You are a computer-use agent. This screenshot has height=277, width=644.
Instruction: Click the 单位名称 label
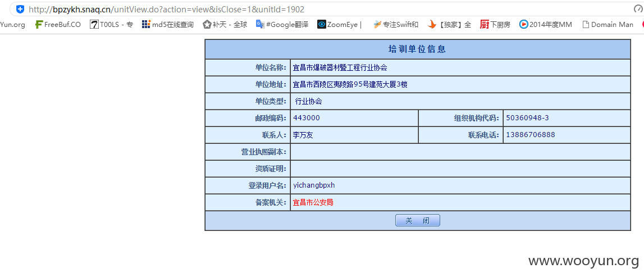(x=271, y=68)
